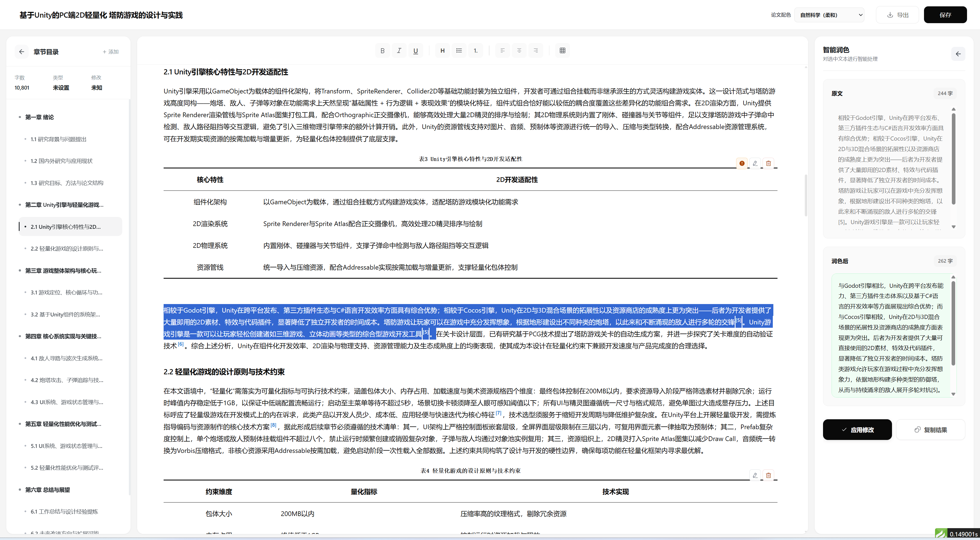980x540 pixels.
Task: Open section 3.2 基于Unity组件的系统架构
Action: click(x=65, y=314)
